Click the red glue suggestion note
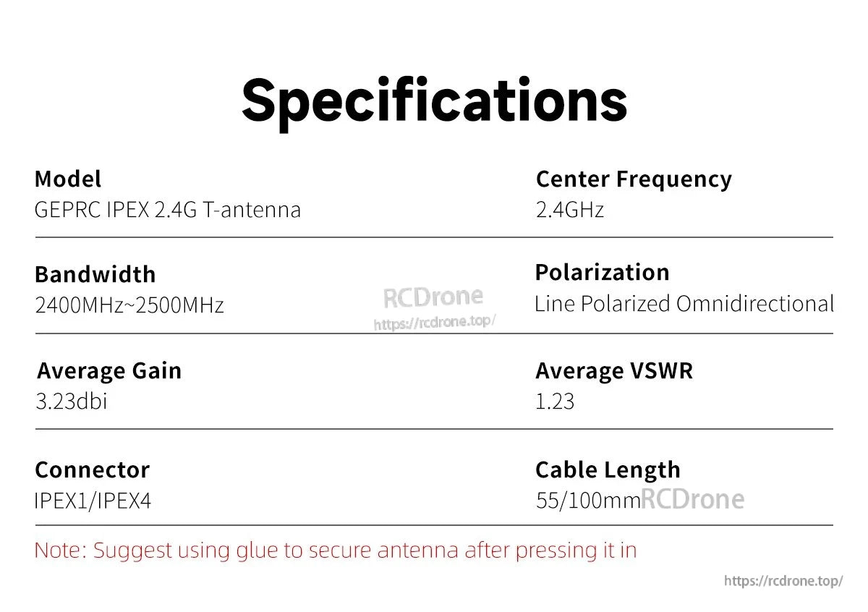This screenshot has height=612, width=868. (x=336, y=550)
